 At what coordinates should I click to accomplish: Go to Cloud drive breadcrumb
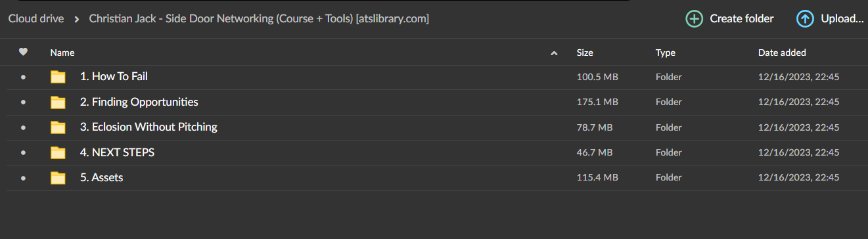click(36, 18)
